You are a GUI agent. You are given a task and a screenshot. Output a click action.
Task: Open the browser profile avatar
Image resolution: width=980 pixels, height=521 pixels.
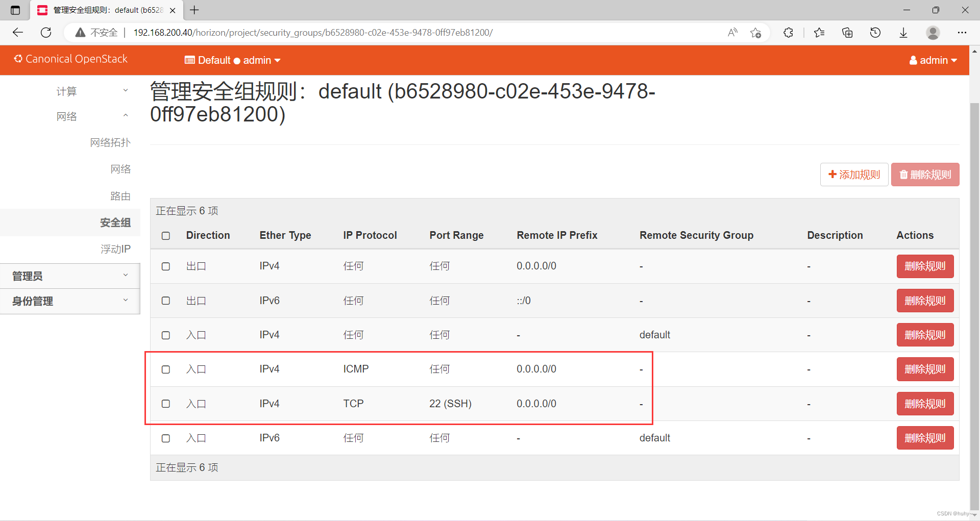(933, 33)
